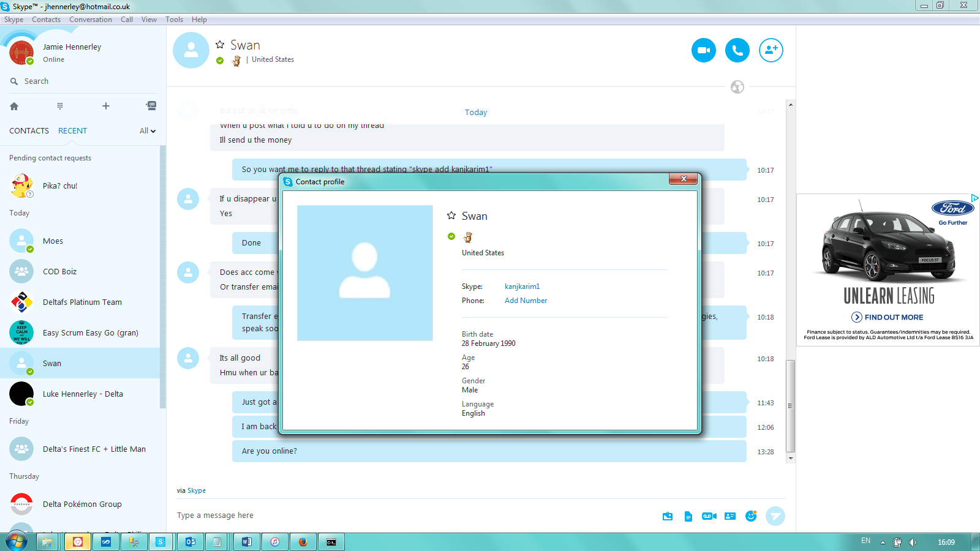Switch to the CONTACTS tab
980x551 pixels.
pyautogui.click(x=29, y=131)
